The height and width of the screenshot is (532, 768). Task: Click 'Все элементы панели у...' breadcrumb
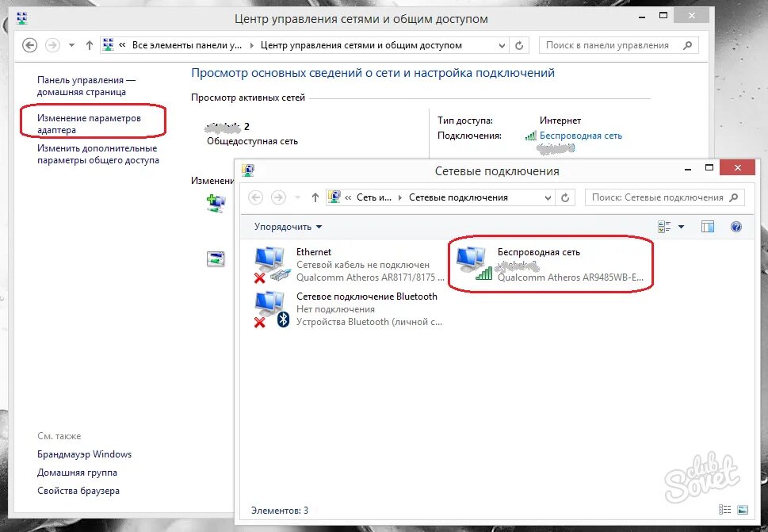187,45
